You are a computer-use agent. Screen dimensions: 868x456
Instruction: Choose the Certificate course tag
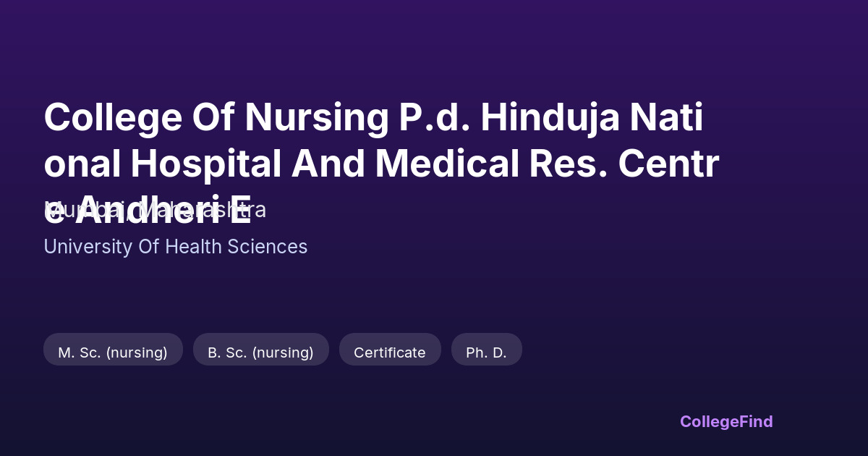(389, 352)
